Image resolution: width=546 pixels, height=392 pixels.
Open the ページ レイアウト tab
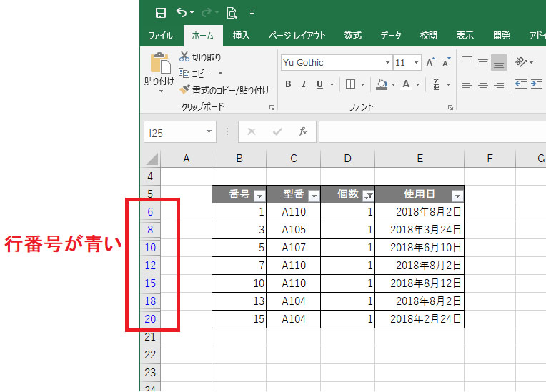[297, 36]
